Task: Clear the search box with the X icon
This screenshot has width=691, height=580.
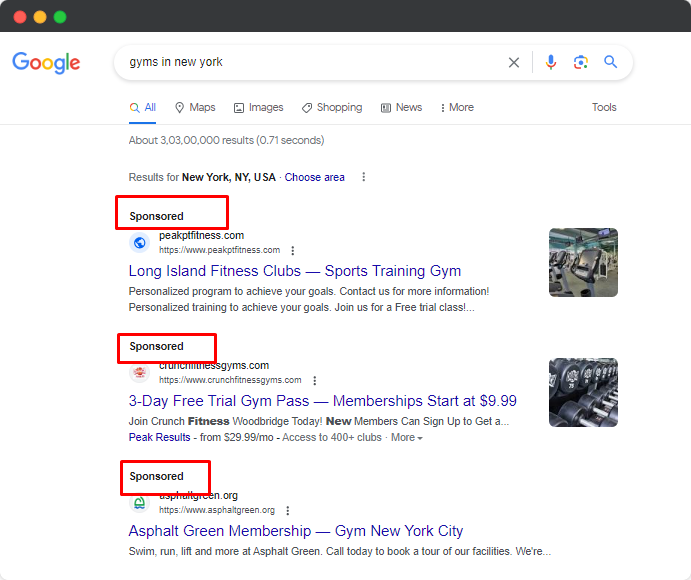Action: coord(514,63)
